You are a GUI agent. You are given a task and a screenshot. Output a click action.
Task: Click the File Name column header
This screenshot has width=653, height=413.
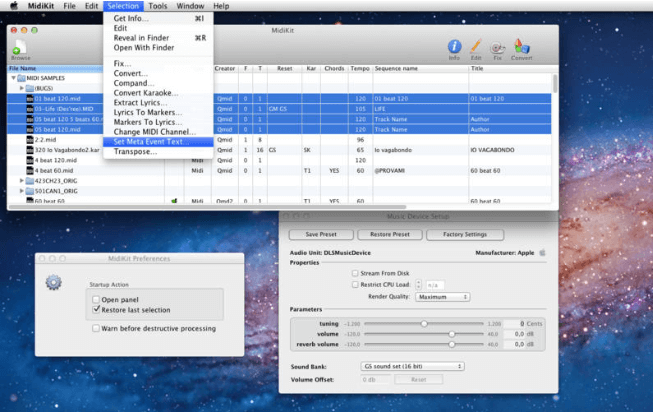tap(55, 68)
